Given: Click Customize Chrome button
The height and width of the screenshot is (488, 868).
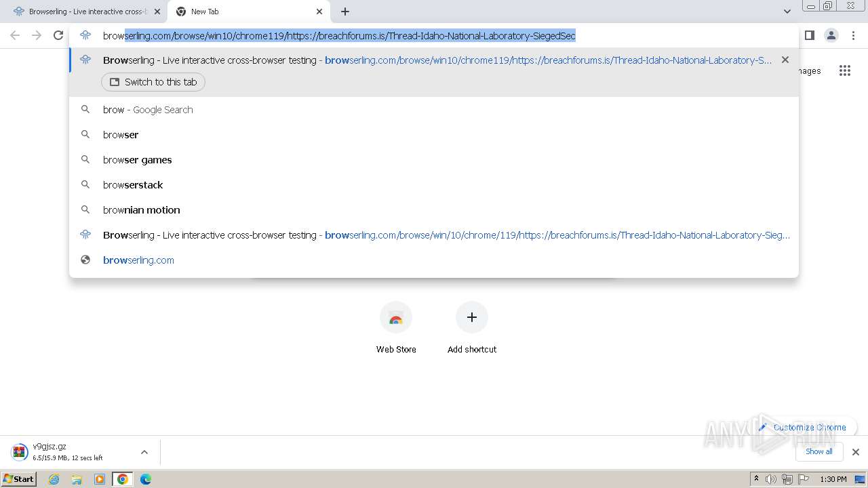Looking at the screenshot, I should tap(803, 427).
